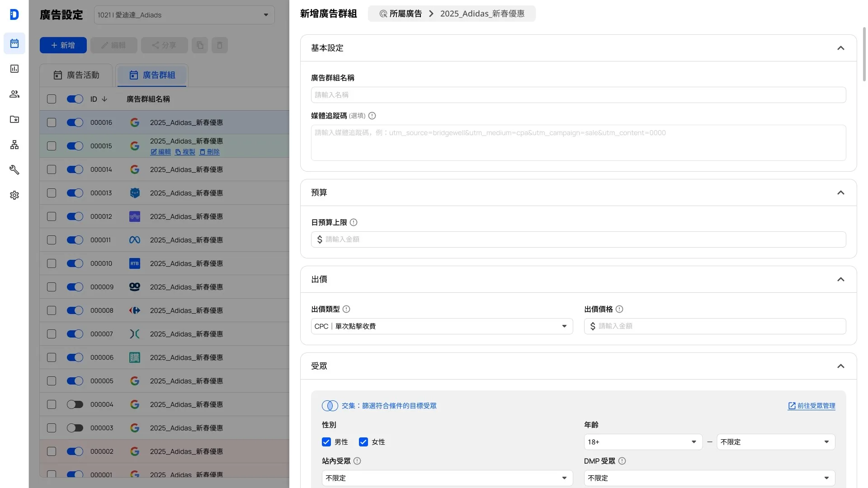Toggle the switch for row 000016

pos(75,122)
